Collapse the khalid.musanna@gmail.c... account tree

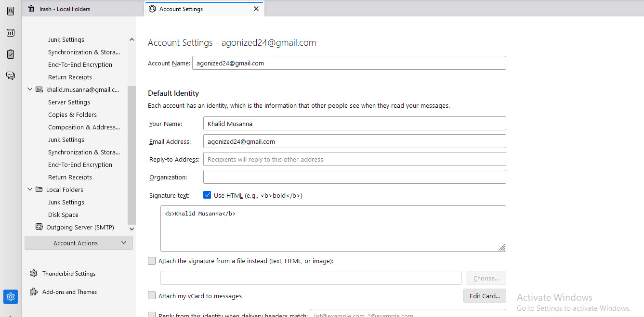click(30, 89)
